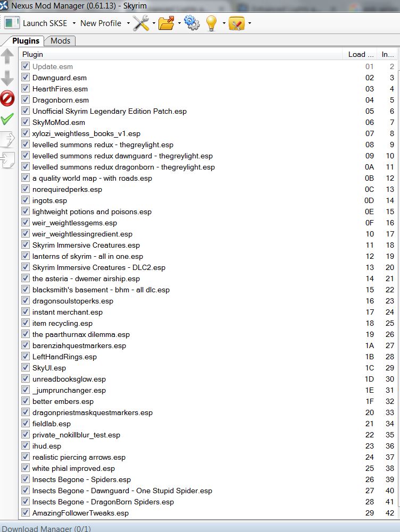This screenshot has width=400, height=532.
Task: Select Skyrim Immersive Creatures.esp row
Action: [x=208, y=245]
